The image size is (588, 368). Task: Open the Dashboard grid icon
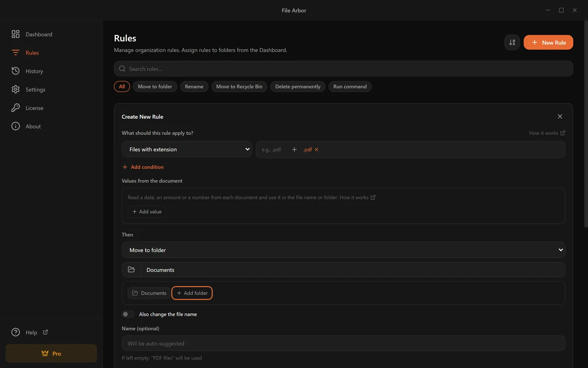(x=16, y=34)
